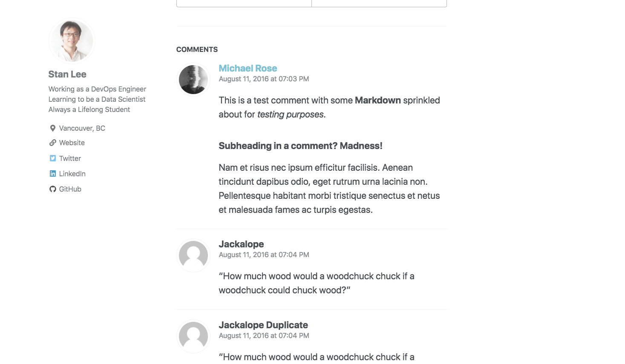Follow the Twitter link in the sidebar
This screenshot has width=625, height=364.
pos(70,158)
